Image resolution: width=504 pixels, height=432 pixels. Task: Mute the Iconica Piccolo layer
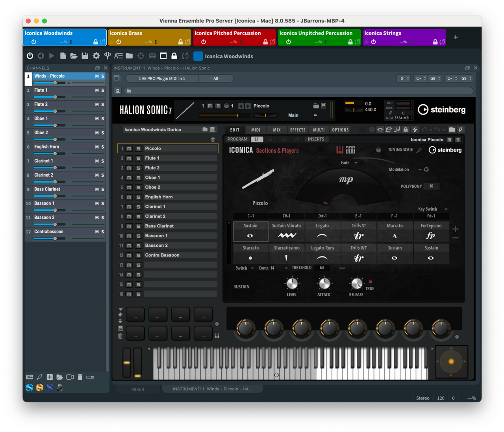tap(449, 140)
